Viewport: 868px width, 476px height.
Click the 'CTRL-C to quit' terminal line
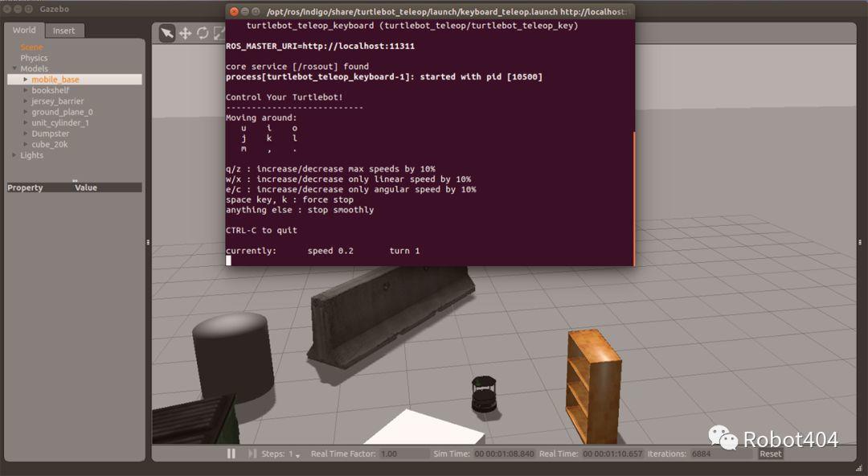click(261, 231)
